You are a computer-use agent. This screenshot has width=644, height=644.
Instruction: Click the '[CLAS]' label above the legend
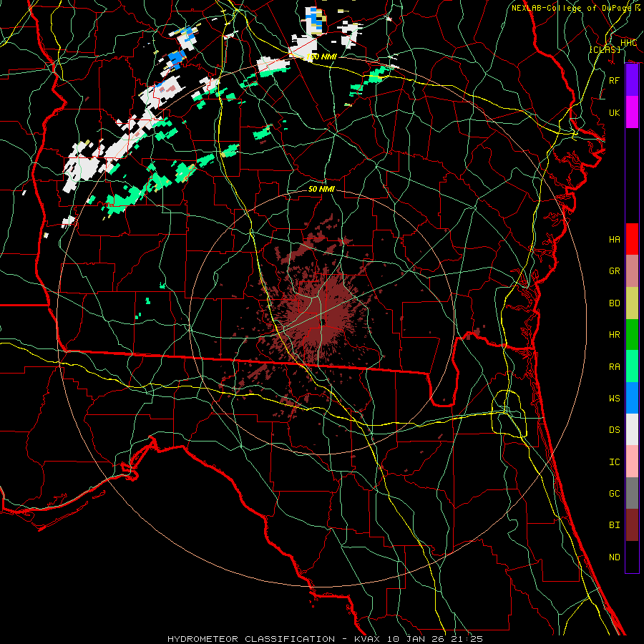(605, 49)
